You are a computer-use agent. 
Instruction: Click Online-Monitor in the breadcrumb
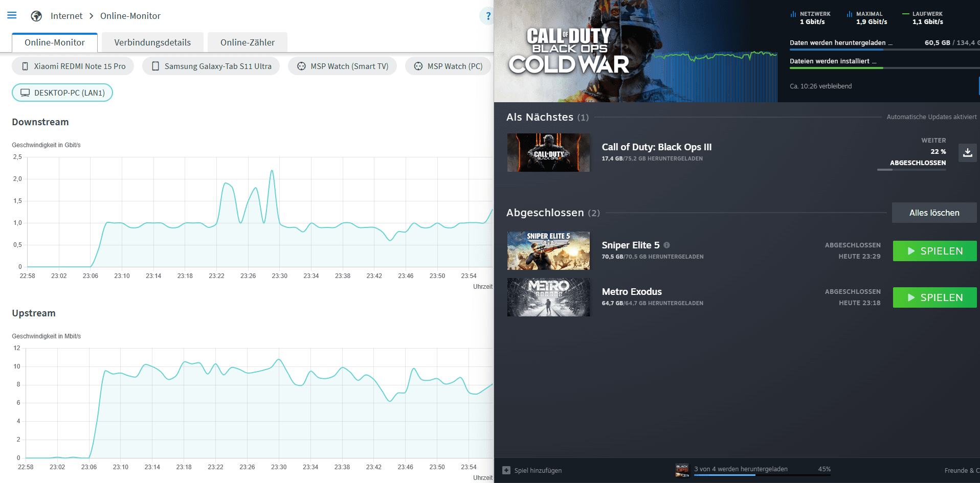[x=130, y=16]
